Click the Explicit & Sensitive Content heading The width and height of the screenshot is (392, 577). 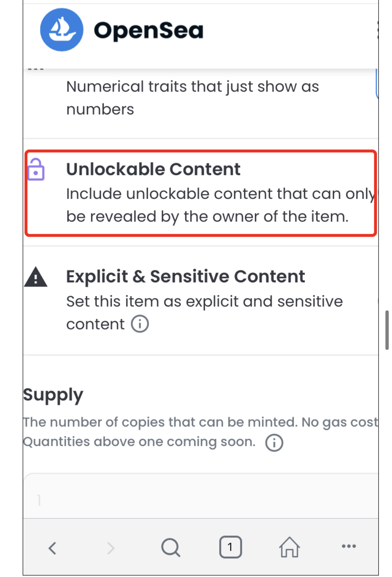click(186, 276)
